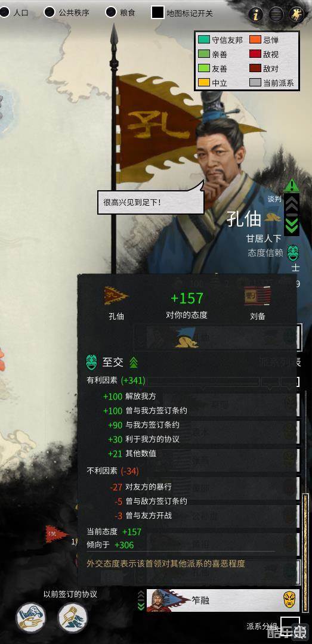312x644 pixels.
Task: Open the gold hammer agreement icon
Action: click(73, 617)
